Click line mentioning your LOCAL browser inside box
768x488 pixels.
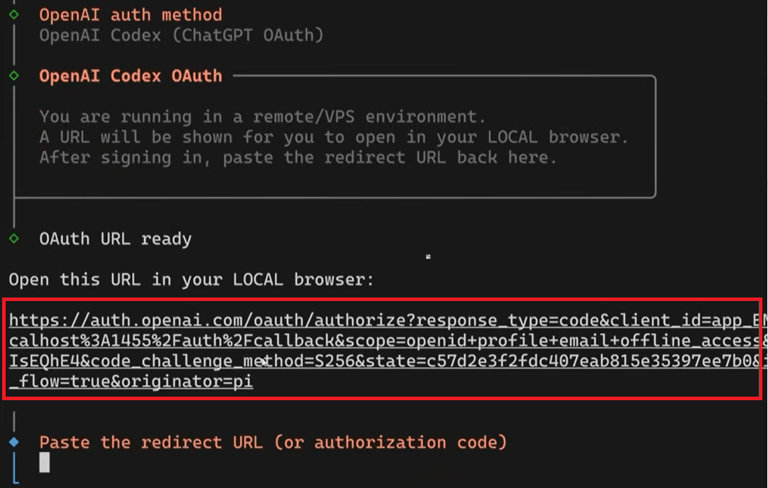pyautogui.click(x=334, y=137)
